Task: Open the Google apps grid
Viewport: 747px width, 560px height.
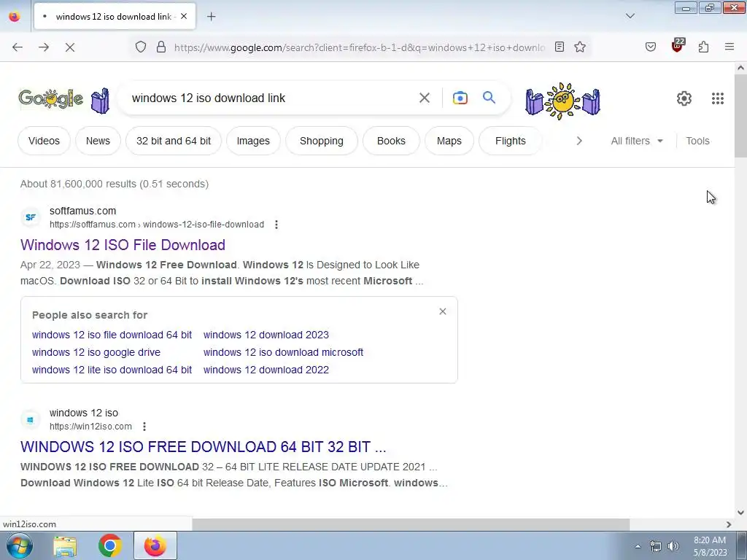Action: (718, 98)
